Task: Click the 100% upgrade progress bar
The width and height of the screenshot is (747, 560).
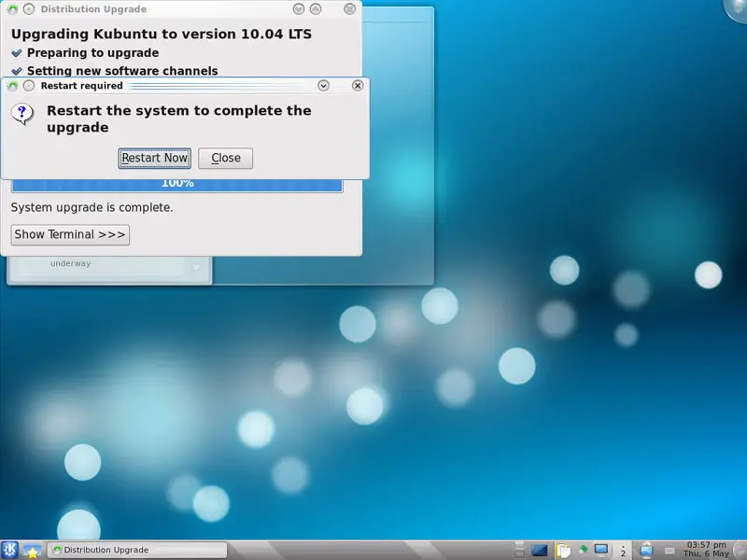Action: [x=177, y=185]
